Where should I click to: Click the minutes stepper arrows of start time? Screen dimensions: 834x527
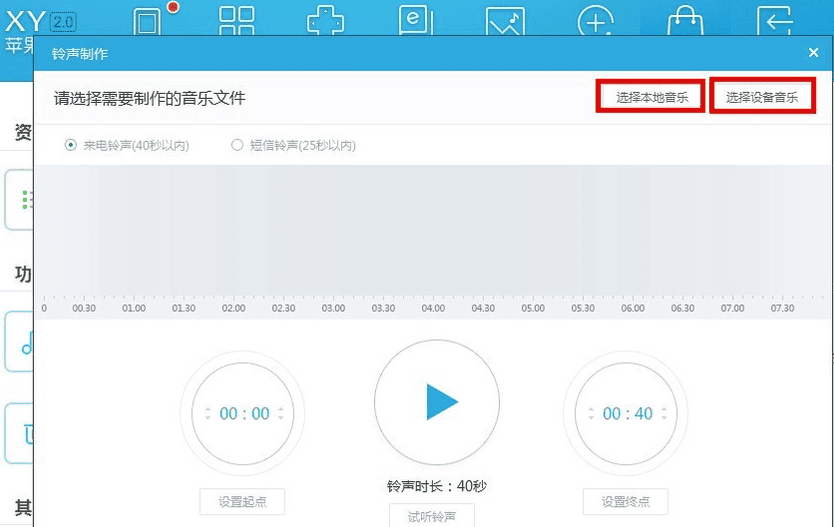pos(207,414)
